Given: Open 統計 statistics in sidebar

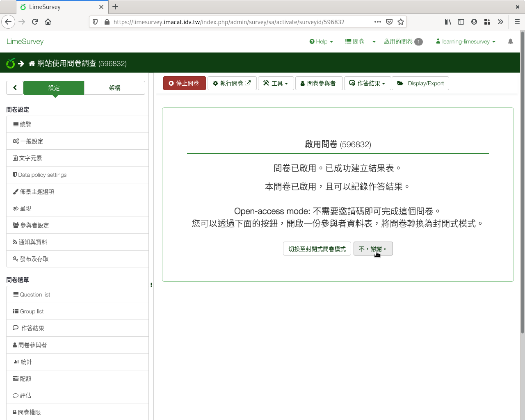Looking at the screenshot, I should pyautogui.click(x=78, y=362).
